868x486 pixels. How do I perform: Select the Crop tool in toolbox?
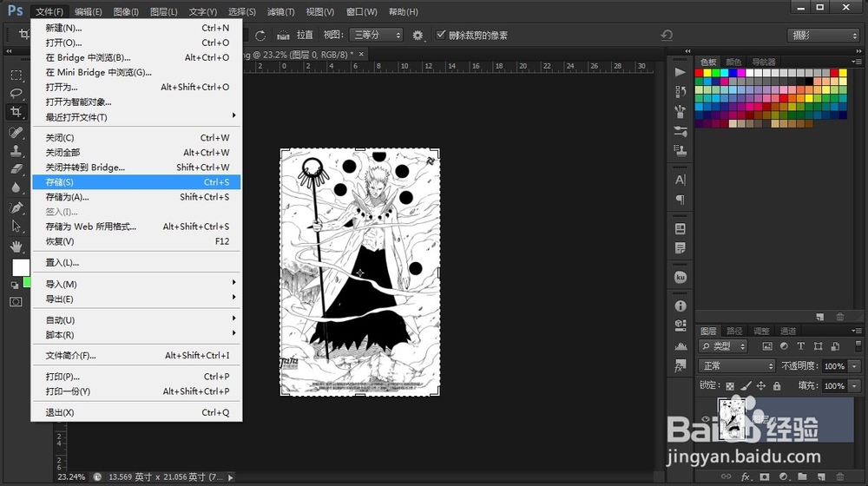pyautogui.click(x=16, y=112)
